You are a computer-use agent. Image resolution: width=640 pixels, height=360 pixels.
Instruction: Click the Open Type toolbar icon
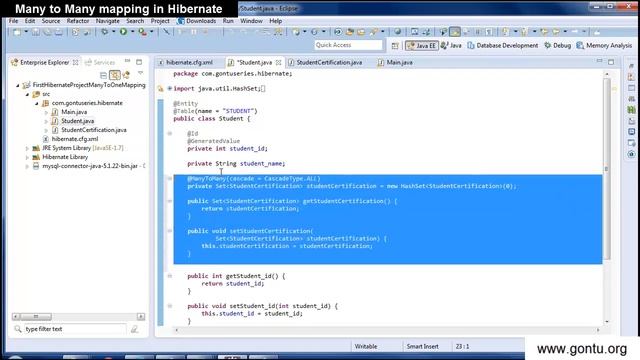click(350, 31)
